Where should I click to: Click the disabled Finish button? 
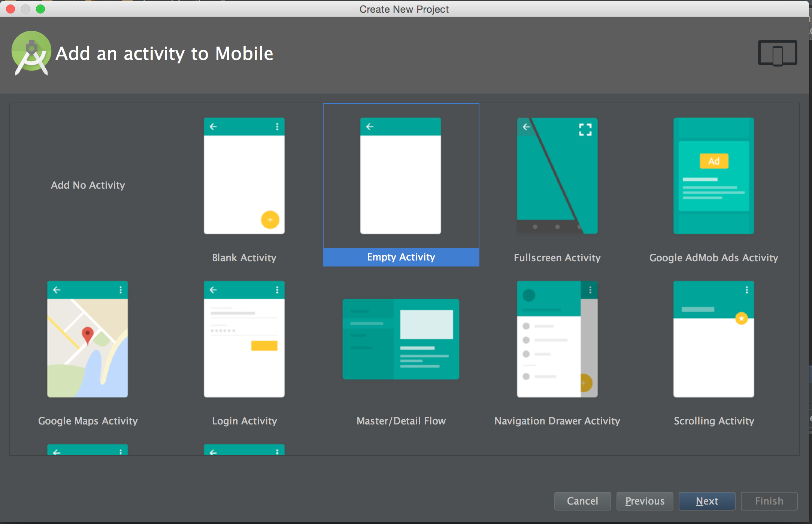point(769,501)
